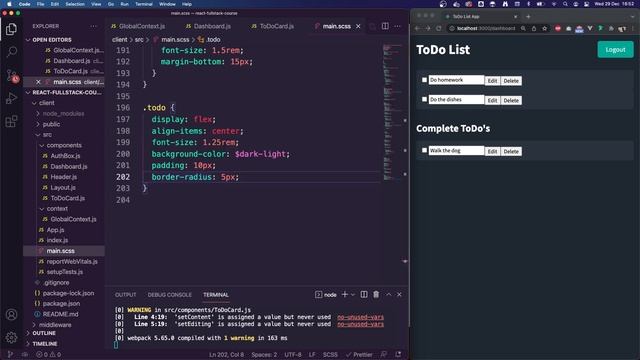Toggle the Walk the dog checkbox
This screenshot has height=360, width=640.
pos(424,150)
